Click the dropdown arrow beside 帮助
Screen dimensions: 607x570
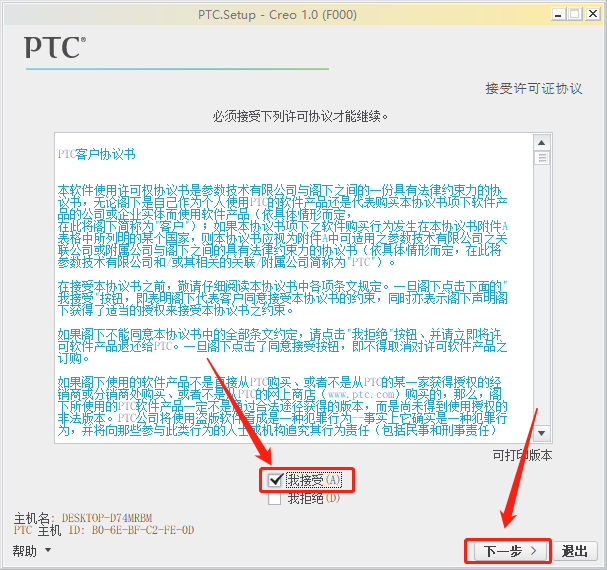48,550
